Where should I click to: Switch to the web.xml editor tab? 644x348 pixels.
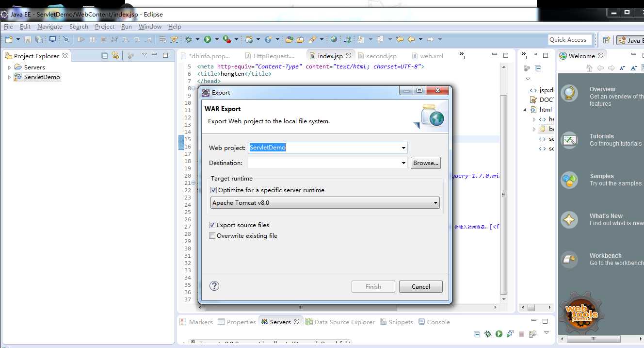[x=427, y=56]
